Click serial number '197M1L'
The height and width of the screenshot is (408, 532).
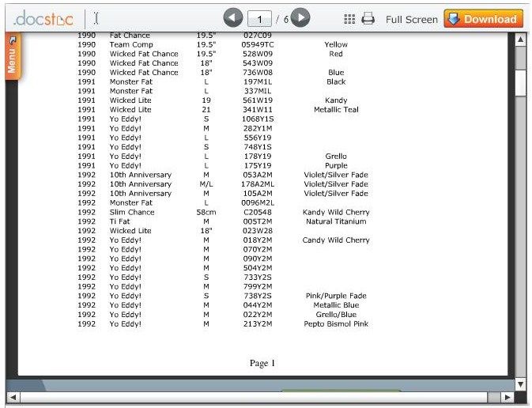(258, 81)
